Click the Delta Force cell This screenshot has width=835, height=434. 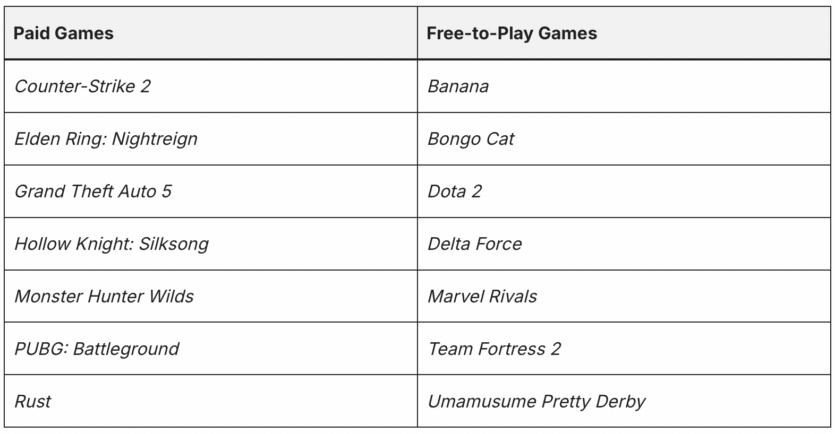tap(474, 244)
